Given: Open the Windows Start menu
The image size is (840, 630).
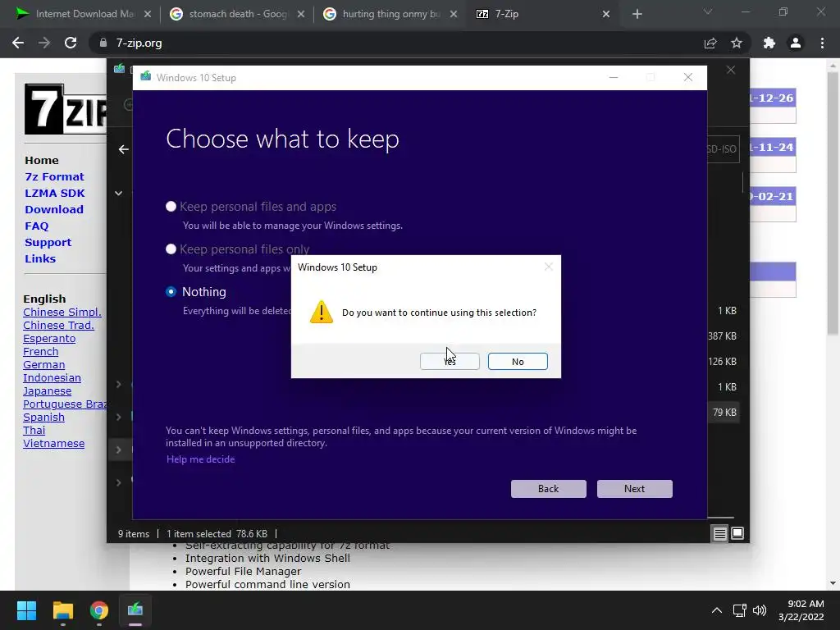Looking at the screenshot, I should pyautogui.click(x=26, y=610).
